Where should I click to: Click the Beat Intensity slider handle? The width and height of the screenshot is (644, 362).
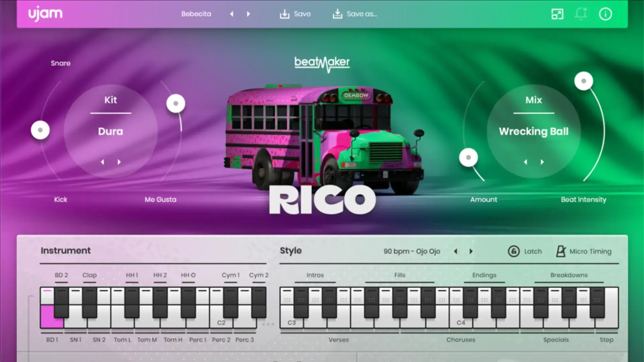pos(583,80)
